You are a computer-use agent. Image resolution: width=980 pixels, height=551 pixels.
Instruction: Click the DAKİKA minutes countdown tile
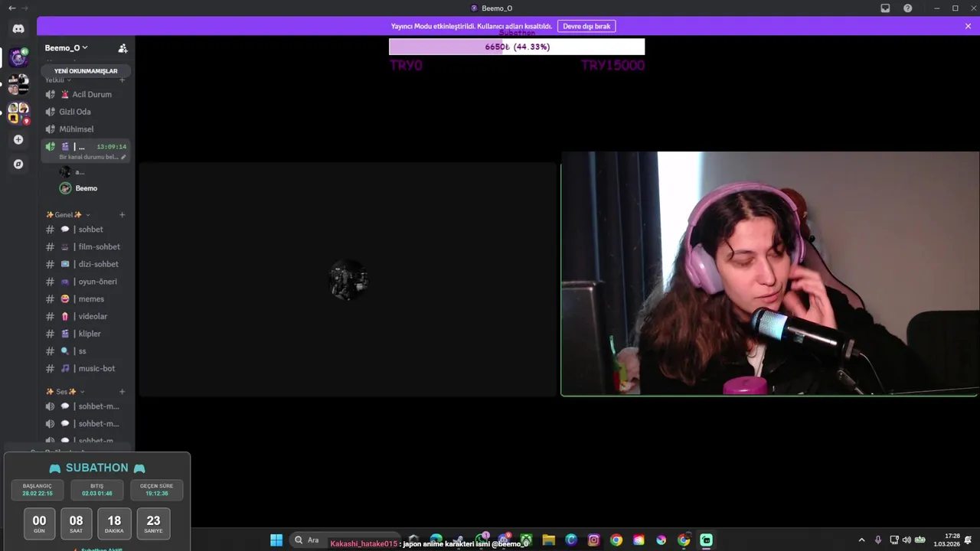point(114,523)
